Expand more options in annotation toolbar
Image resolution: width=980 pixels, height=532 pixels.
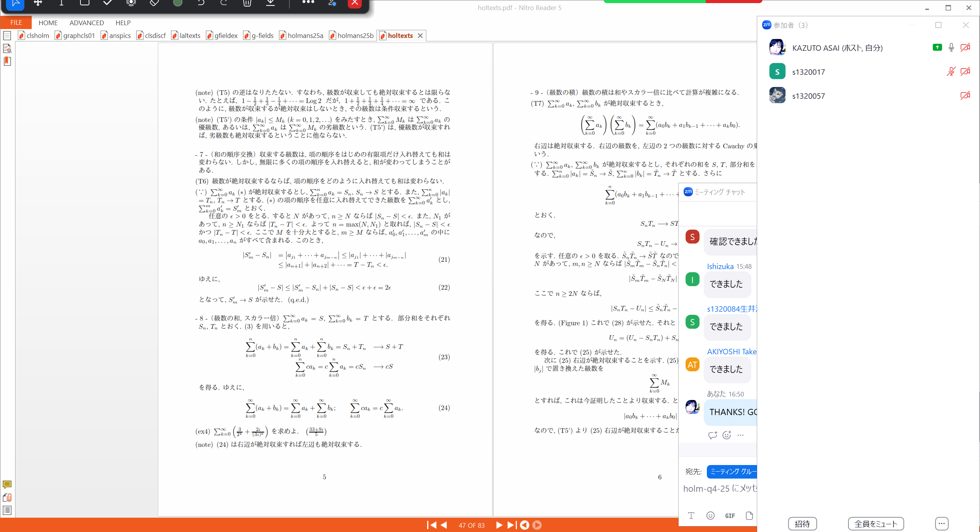pyautogui.click(x=308, y=2)
